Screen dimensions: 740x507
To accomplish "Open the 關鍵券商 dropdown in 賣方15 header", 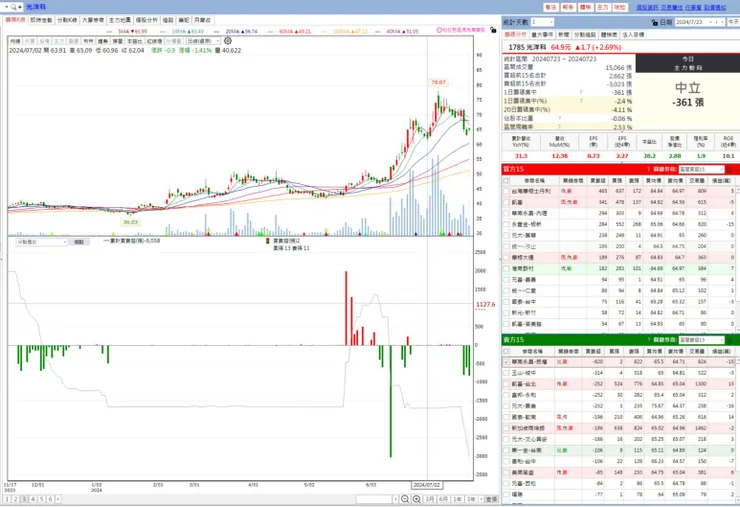I will pos(722,340).
